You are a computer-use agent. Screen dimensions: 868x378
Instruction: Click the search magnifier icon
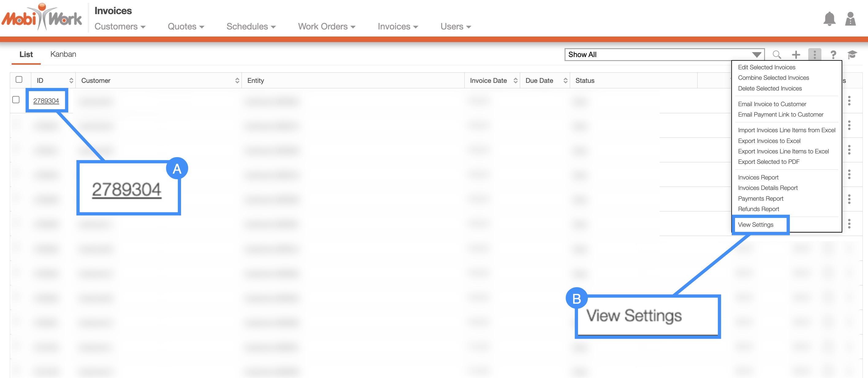pyautogui.click(x=777, y=54)
